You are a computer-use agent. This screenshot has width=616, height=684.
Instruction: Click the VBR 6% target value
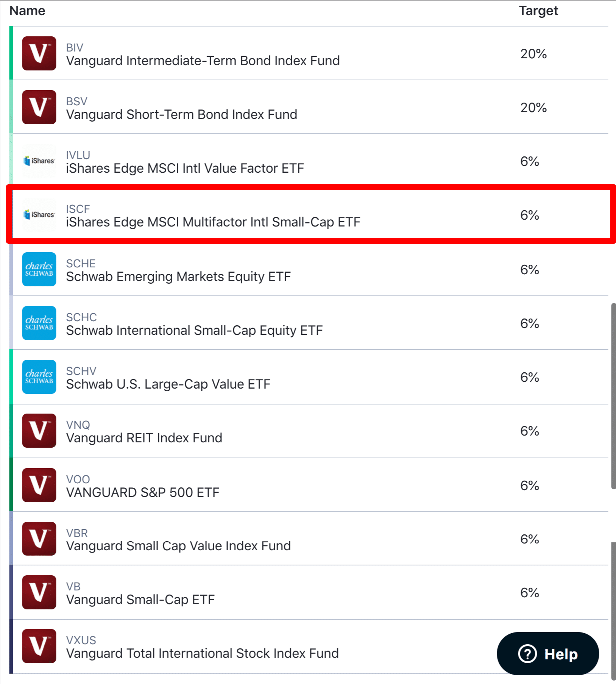[530, 539]
